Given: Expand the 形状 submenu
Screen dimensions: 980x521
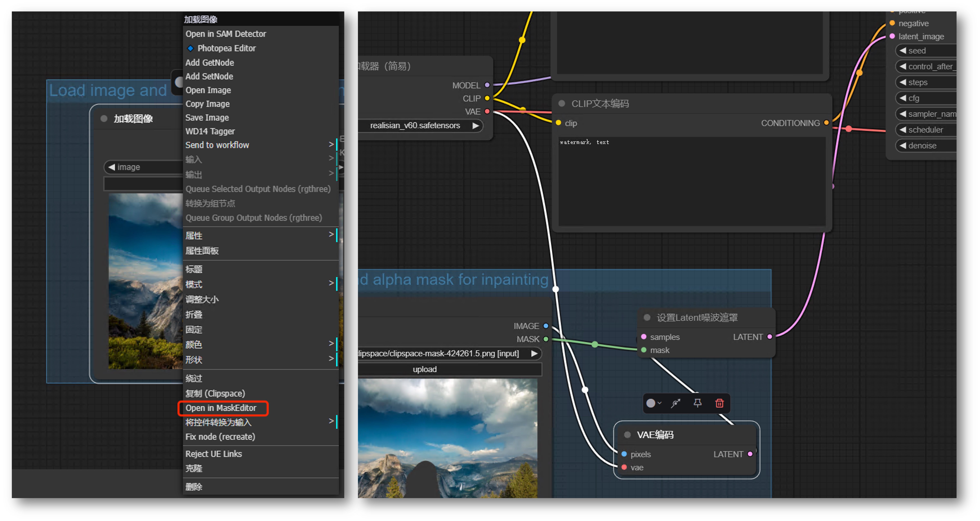Looking at the screenshot, I should (261, 360).
